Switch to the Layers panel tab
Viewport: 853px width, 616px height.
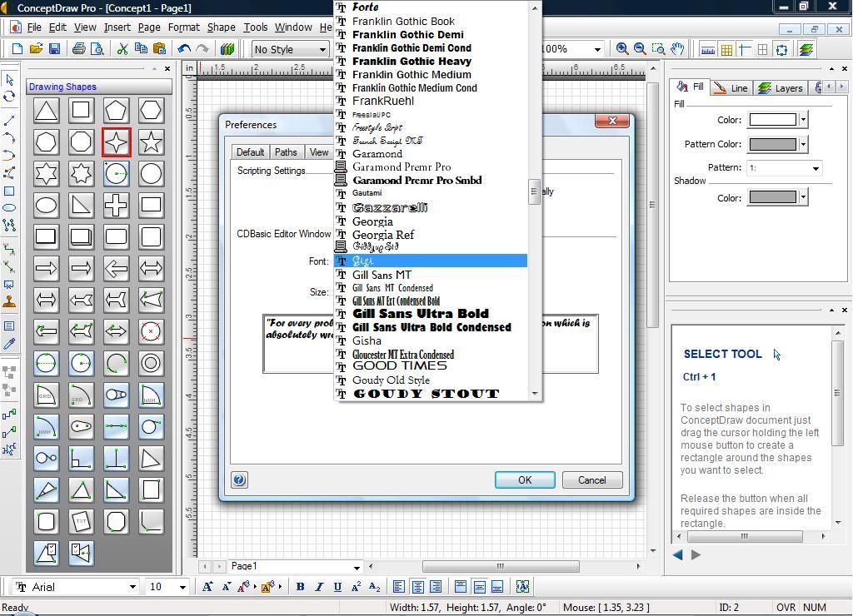(x=781, y=88)
